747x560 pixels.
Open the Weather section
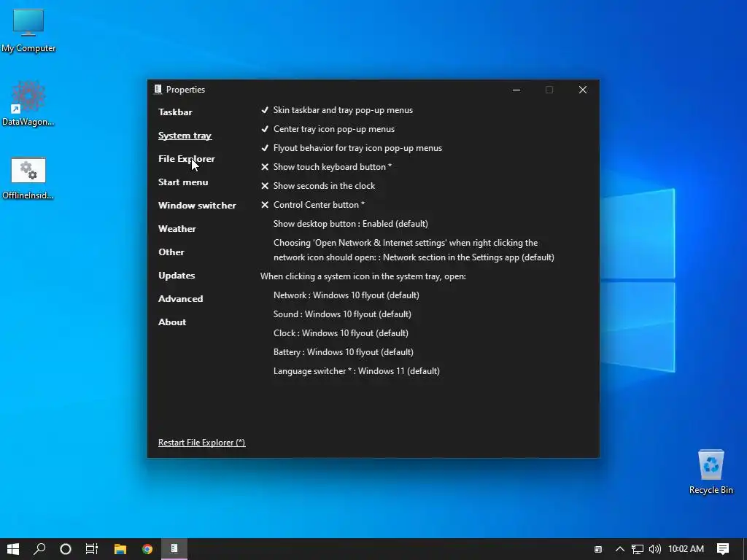coord(177,229)
